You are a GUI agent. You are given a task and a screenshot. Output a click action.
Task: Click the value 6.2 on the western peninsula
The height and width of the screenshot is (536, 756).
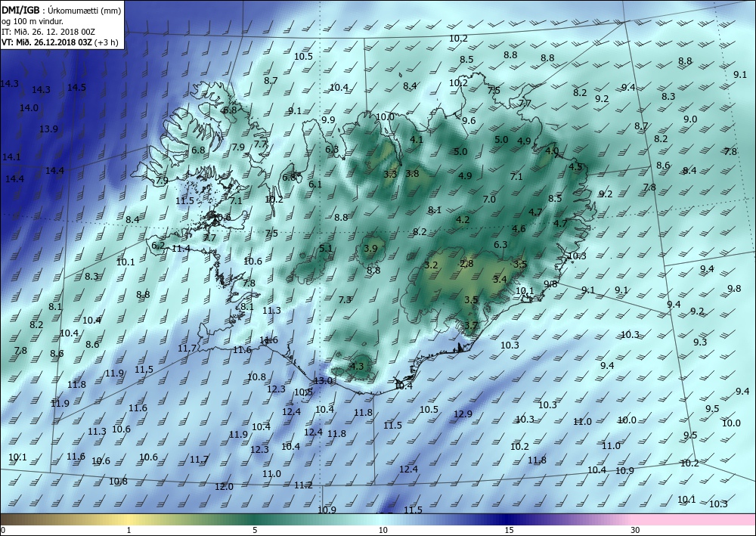pos(158,246)
